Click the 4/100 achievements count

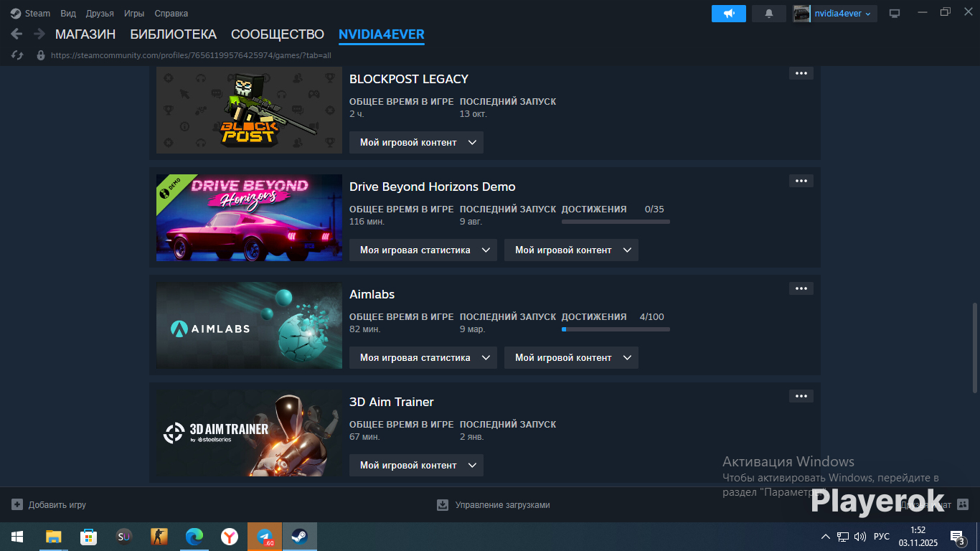click(x=652, y=317)
